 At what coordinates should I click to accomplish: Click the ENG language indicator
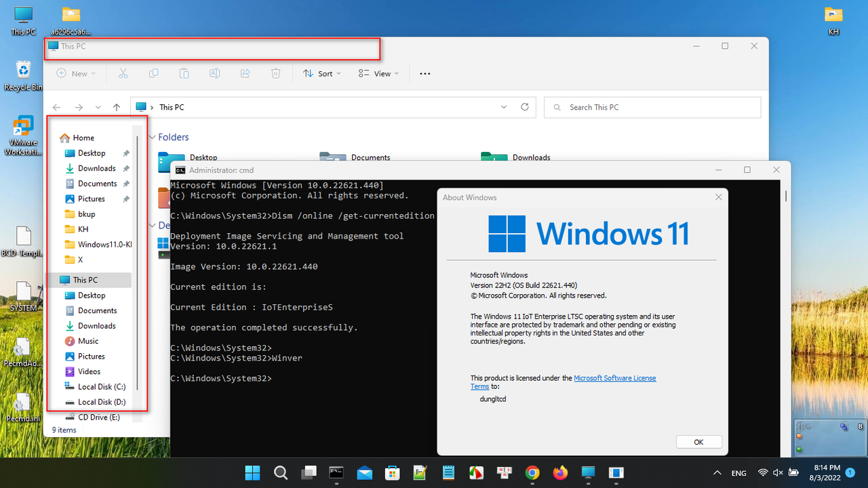coord(739,473)
